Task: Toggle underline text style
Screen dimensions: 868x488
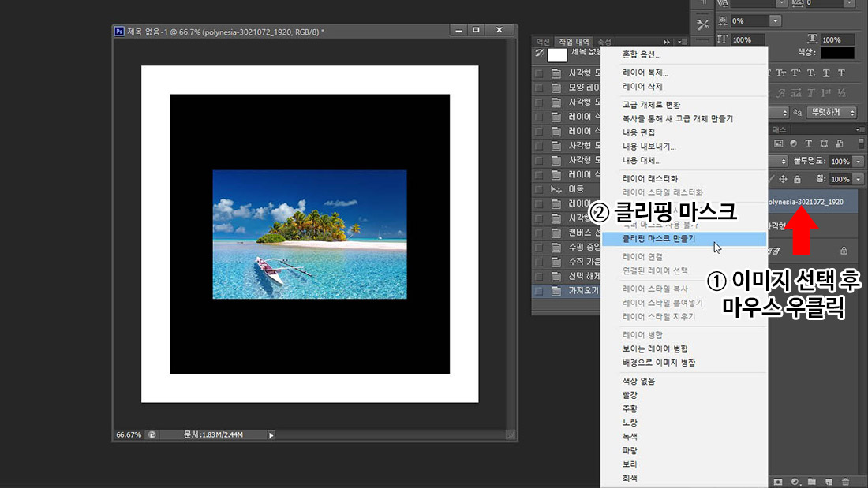Action: pyautogui.click(x=826, y=73)
